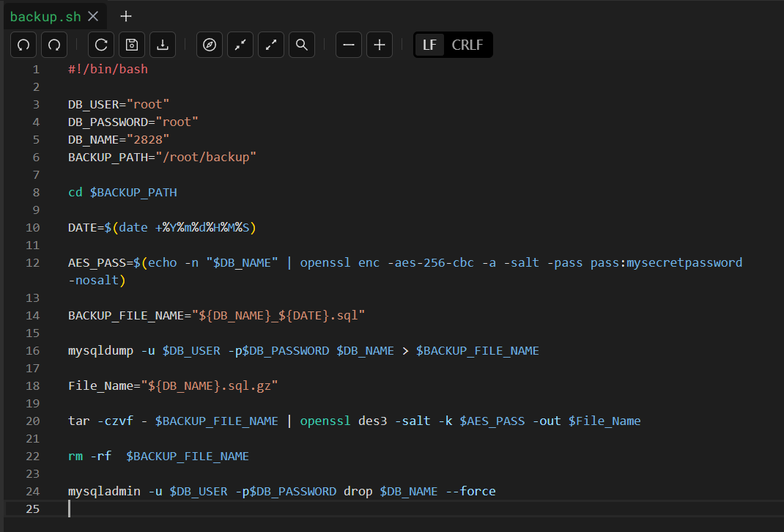Open search with magnifier icon
This screenshot has height=532, width=784.
(x=302, y=45)
